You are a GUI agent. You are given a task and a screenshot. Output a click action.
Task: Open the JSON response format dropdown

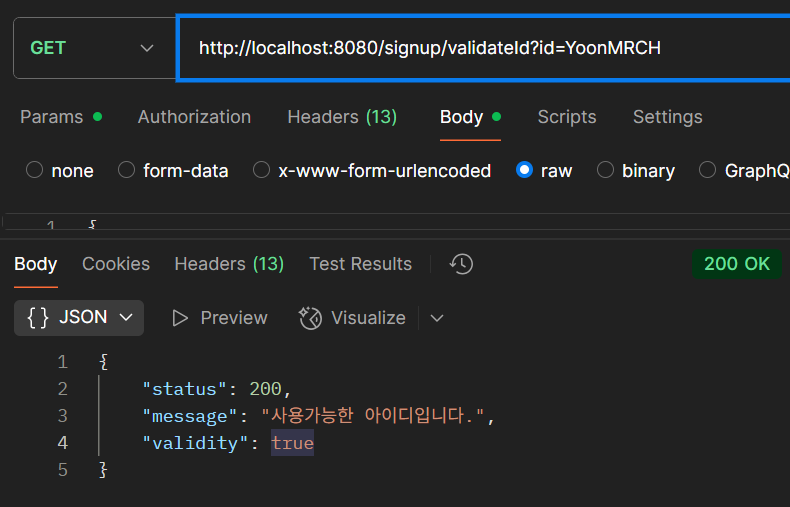pos(79,318)
